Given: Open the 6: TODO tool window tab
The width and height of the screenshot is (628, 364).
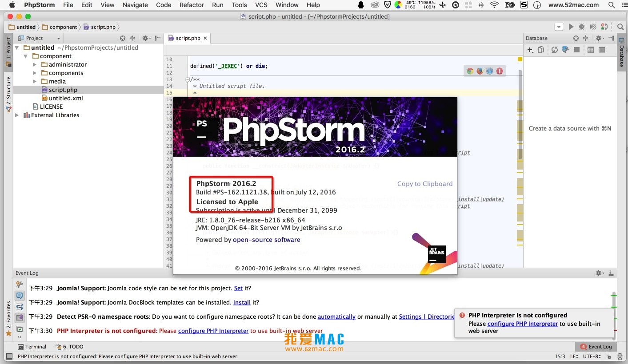Looking at the screenshot, I should pos(70,347).
